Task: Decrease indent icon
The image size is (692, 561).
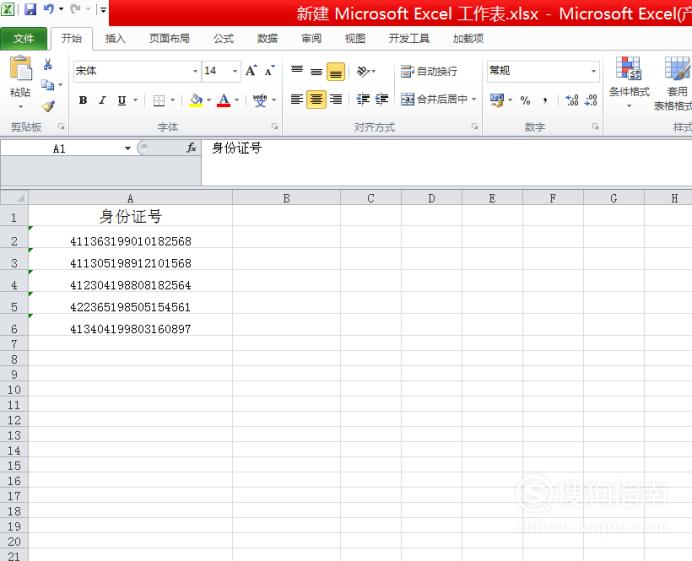Action: click(363, 99)
